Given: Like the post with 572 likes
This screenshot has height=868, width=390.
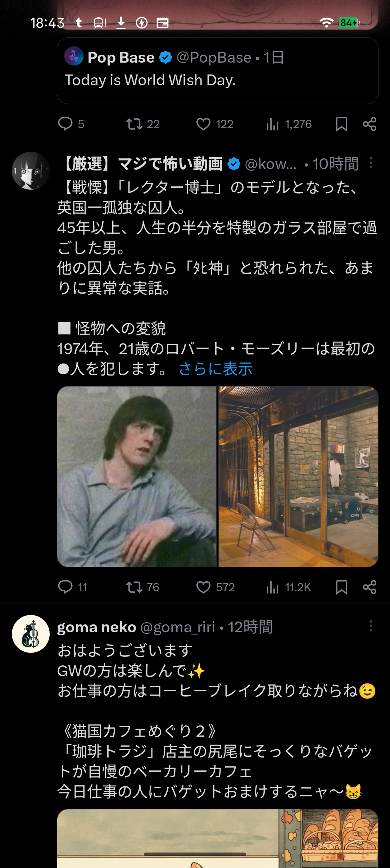Looking at the screenshot, I should pyautogui.click(x=203, y=587).
